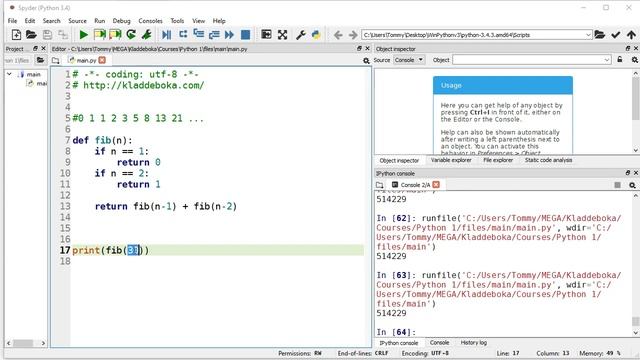Select the main.py editor tab
The image size is (640, 360).
[87, 60]
